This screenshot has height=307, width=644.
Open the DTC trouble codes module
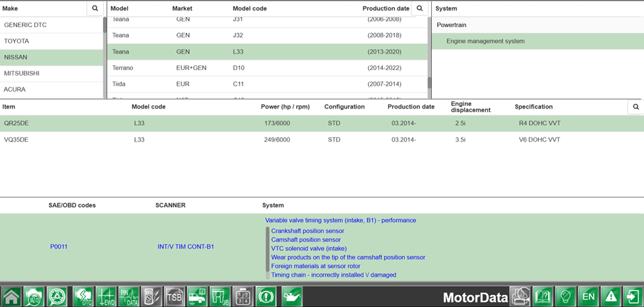click(x=83, y=296)
